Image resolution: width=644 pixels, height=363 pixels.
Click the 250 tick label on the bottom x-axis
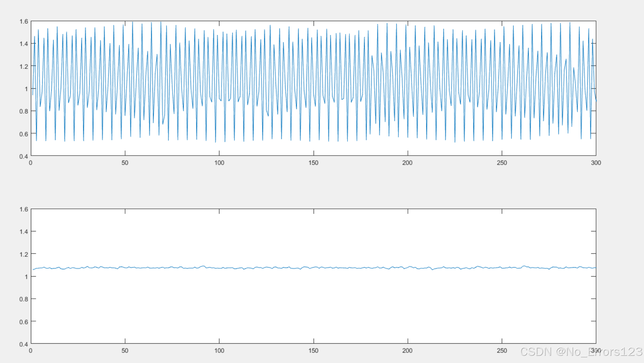[501, 351]
